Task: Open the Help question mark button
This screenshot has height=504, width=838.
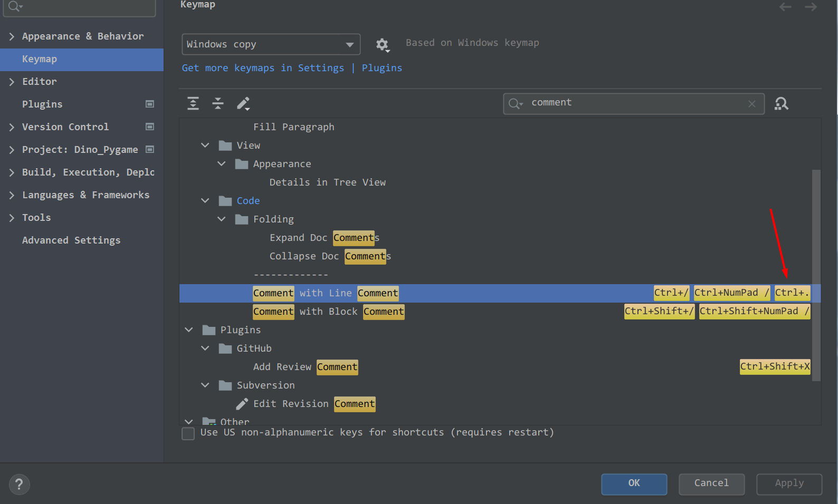Action: coord(20,484)
